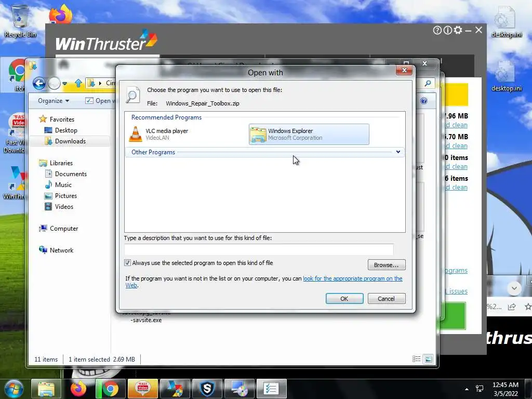Open recent locations dropdown arrow in Explorer
Image resolution: width=532 pixels, height=399 pixels.
click(x=64, y=84)
